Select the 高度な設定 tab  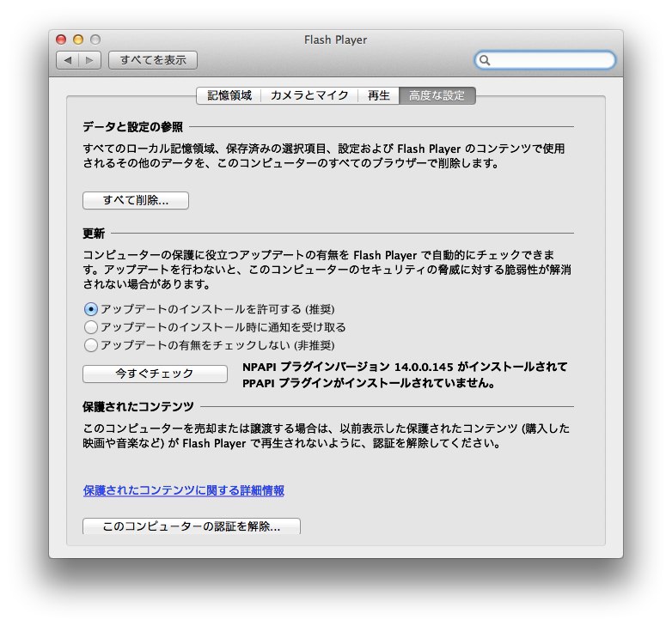click(437, 95)
